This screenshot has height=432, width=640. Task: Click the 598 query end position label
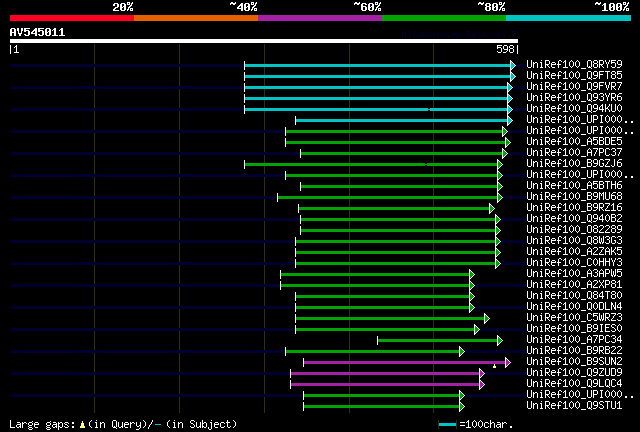click(505, 49)
